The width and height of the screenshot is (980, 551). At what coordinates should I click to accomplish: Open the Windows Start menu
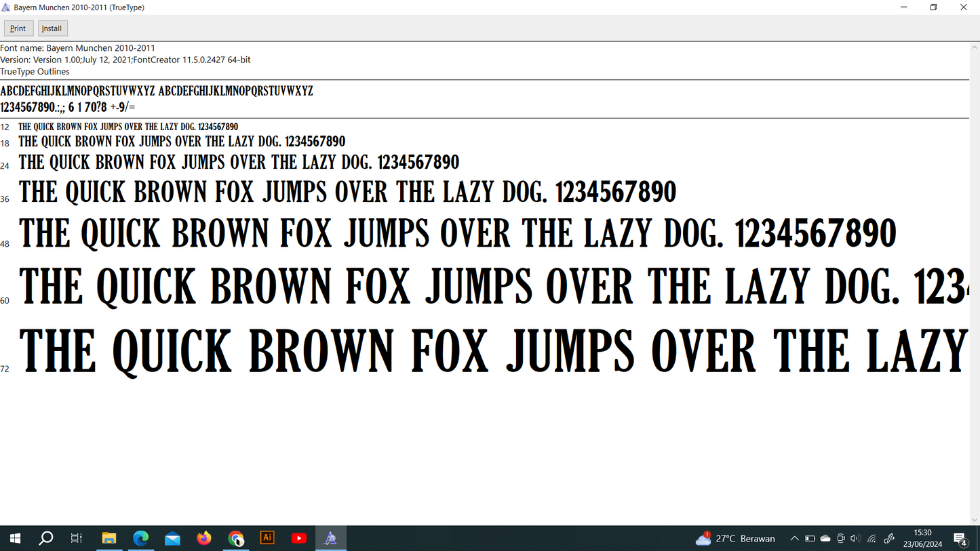(x=15, y=538)
